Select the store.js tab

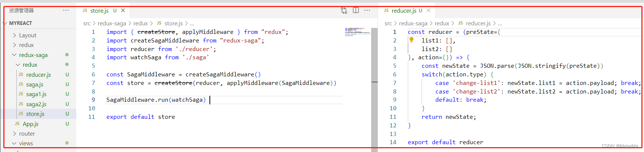coord(104,10)
